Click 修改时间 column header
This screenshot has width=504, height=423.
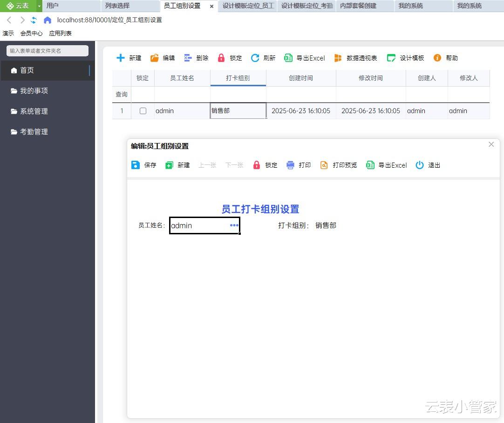point(371,78)
